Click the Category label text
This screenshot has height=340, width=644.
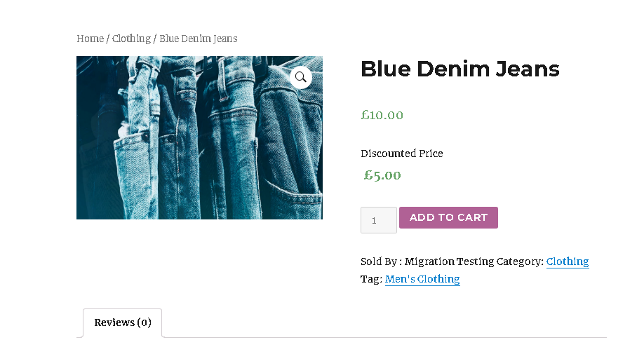[520, 261]
